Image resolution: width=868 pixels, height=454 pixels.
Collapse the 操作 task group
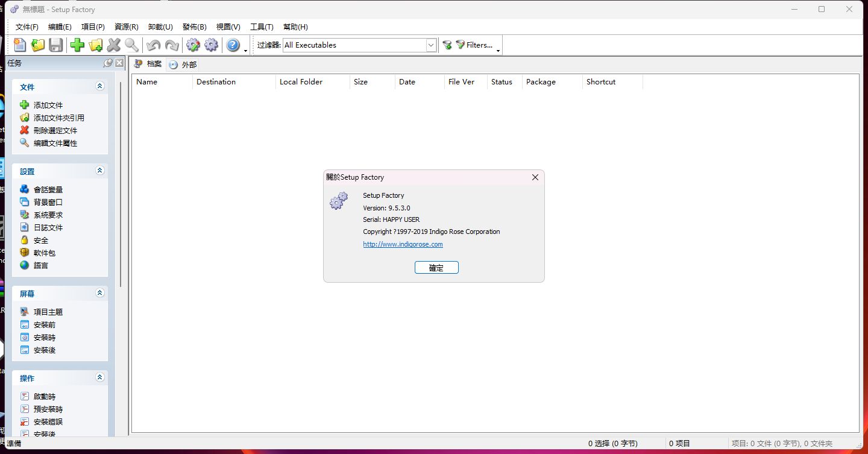point(100,377)
